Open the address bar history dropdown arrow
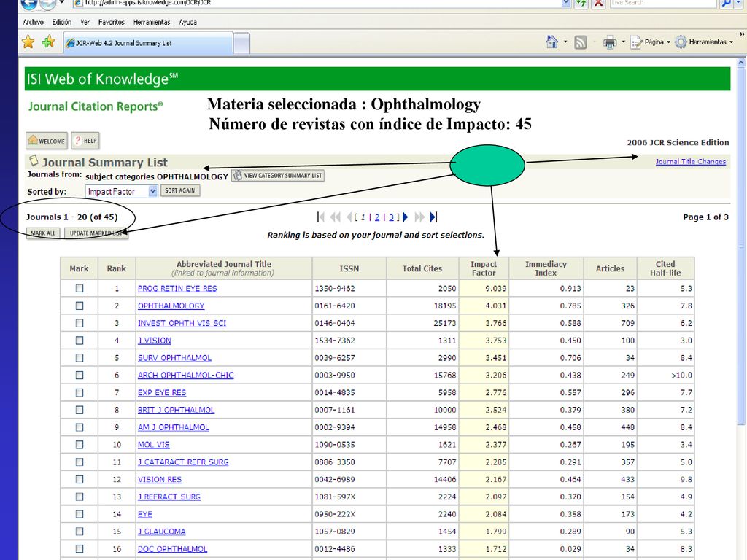 pos(566,4)
